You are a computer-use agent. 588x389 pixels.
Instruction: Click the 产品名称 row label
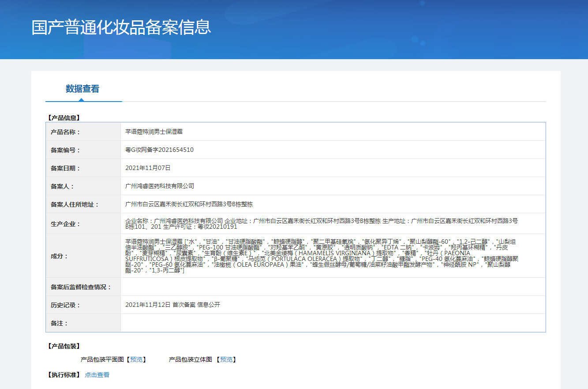[x=66, y=132]
